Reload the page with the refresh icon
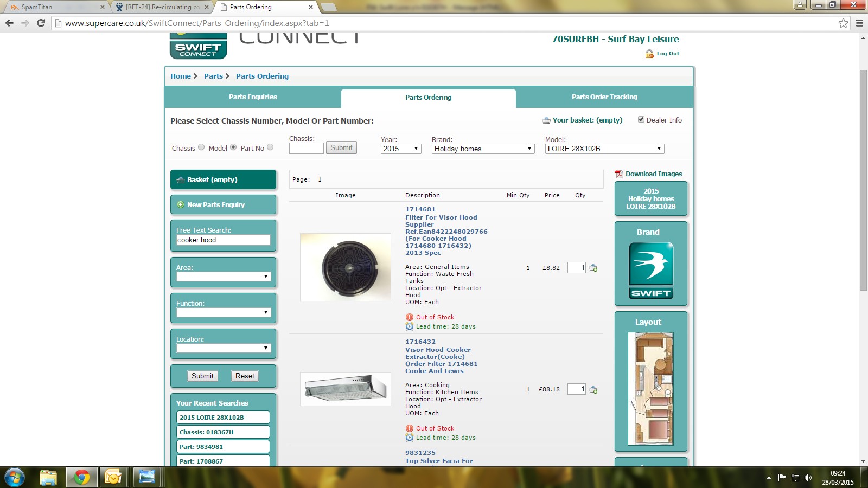This screenshot has width=868, height=488. (41, 23)
